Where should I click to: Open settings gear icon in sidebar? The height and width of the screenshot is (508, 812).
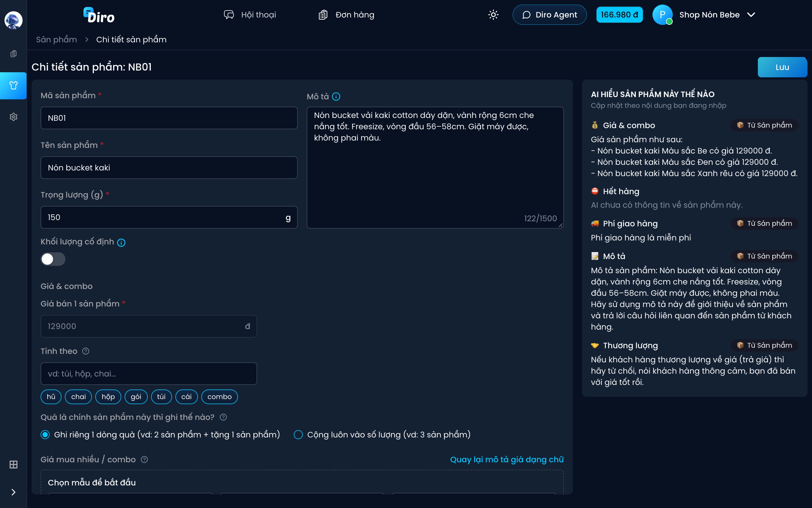14,117
